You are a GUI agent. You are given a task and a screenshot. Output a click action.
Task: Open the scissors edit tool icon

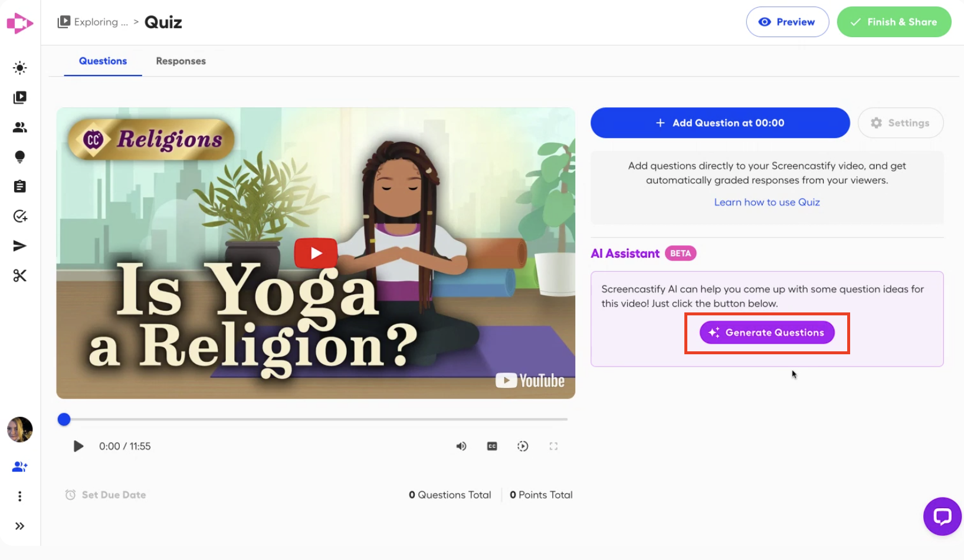click(20, 275)
